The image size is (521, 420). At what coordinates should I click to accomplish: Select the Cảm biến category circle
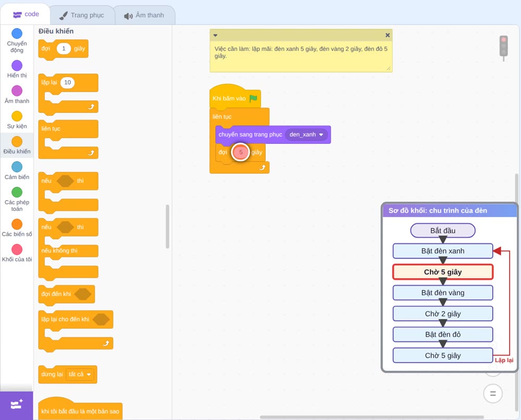click(x=17, y=167)
